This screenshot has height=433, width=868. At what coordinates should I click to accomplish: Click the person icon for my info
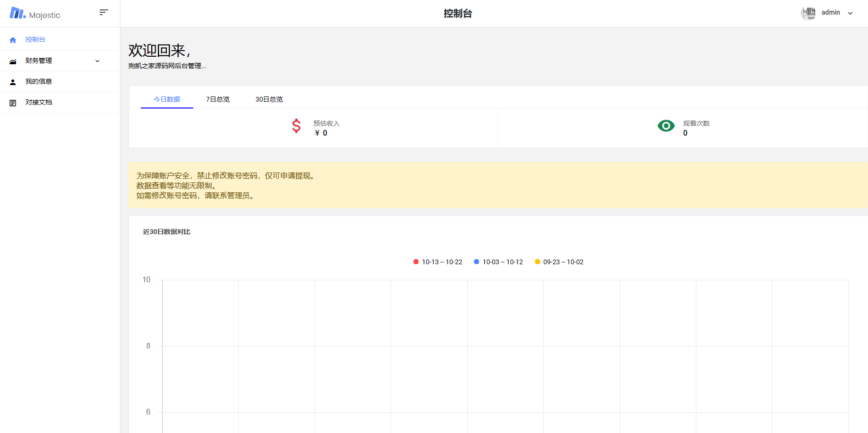[13, 82]
